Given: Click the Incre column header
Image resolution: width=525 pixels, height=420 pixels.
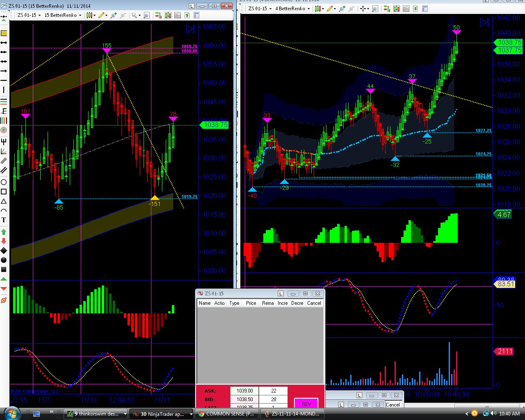Looking at the screenshot, I should (283, 303).
